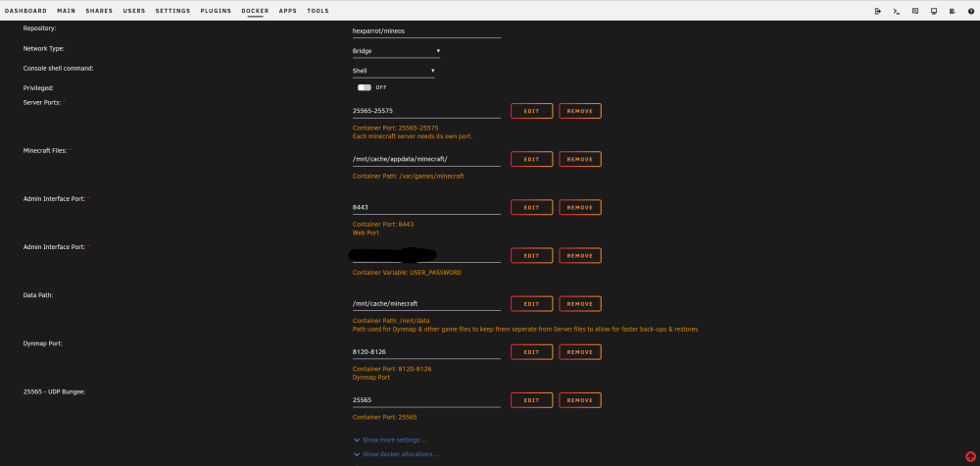
Task: Open the Plugins tab
Action: (x=216, y=11)
